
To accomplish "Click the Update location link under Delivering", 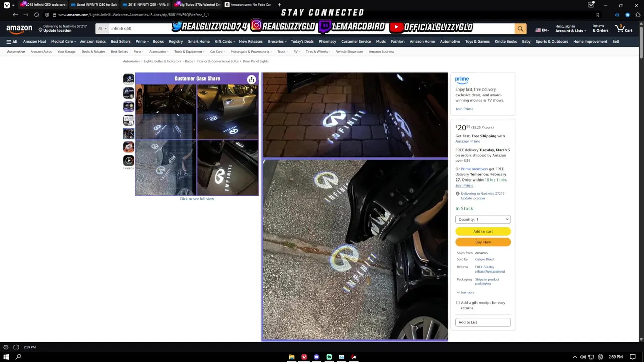I will (472, 198).
